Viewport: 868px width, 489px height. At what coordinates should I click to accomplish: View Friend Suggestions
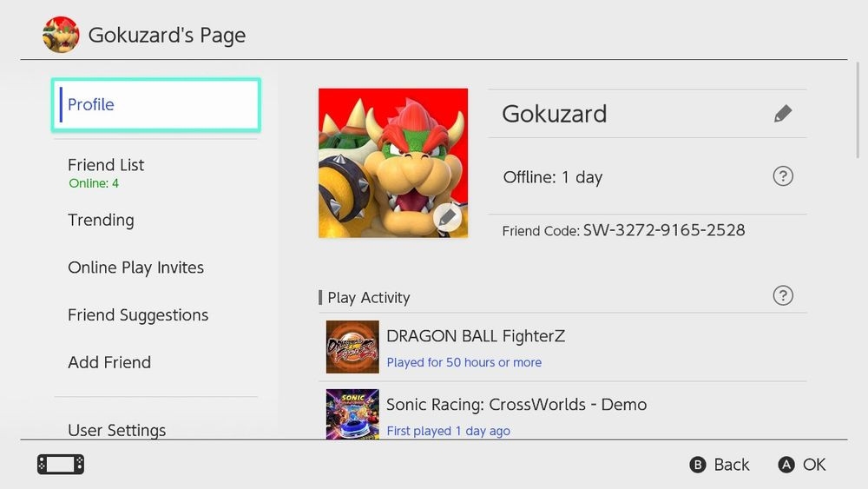pos(138,315)
